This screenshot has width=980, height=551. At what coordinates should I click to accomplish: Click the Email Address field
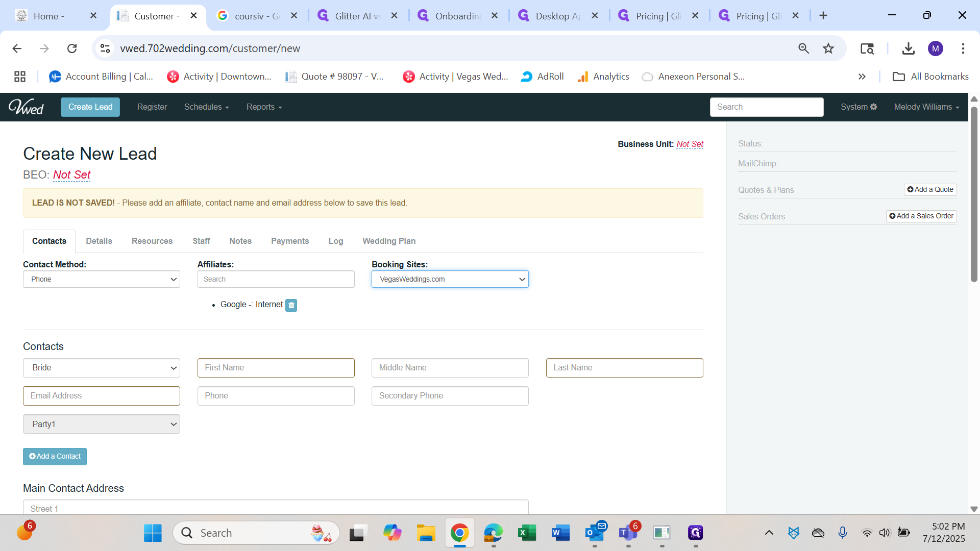pos(102,396)
